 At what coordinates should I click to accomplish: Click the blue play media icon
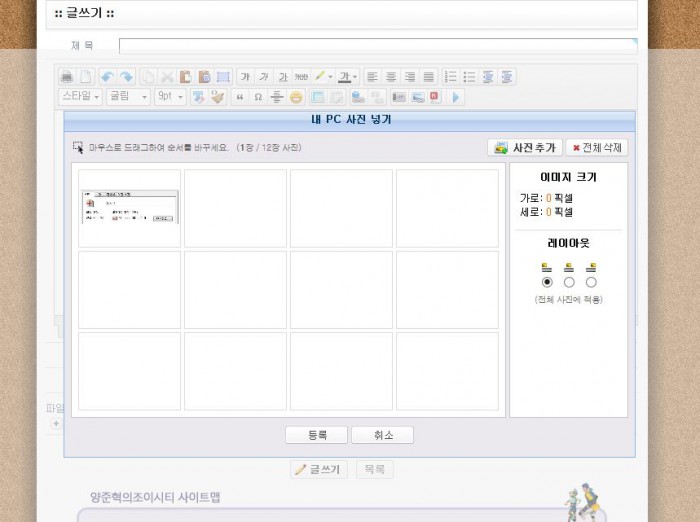point(456,97)
